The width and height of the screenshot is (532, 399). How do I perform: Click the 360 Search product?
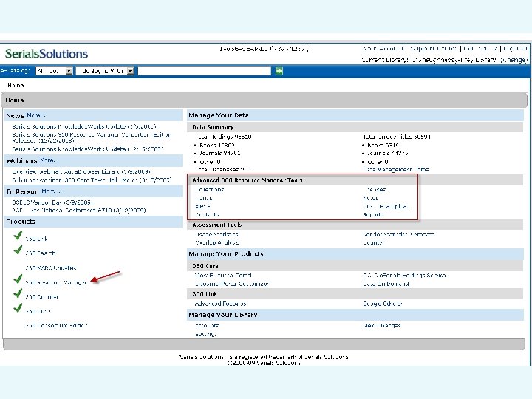pos(41,253)
